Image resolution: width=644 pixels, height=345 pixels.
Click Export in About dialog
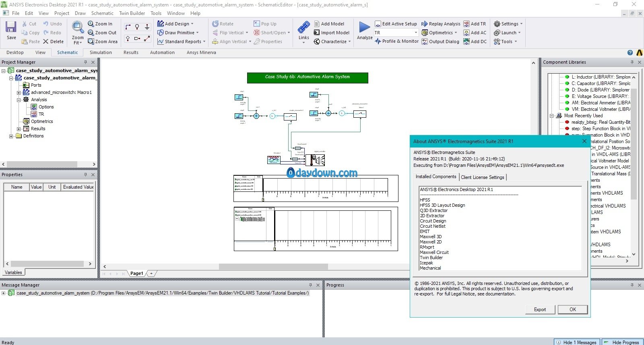[540, 310]
